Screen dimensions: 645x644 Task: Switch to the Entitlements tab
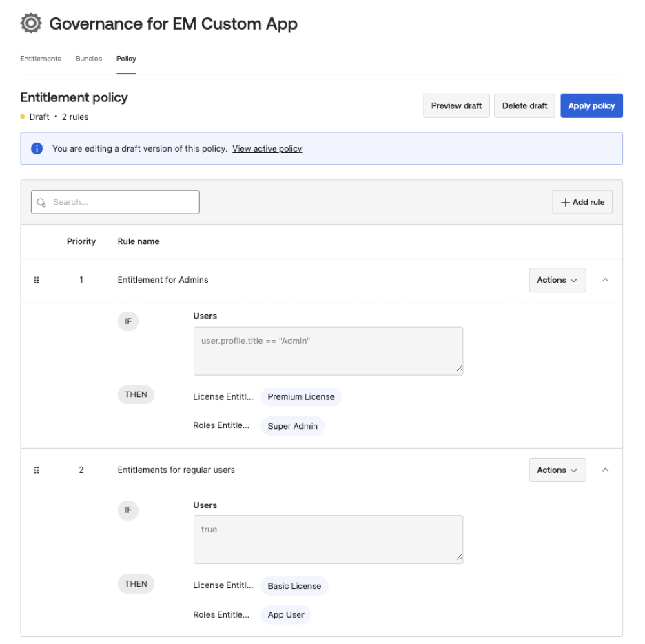(x=41, y=59)
